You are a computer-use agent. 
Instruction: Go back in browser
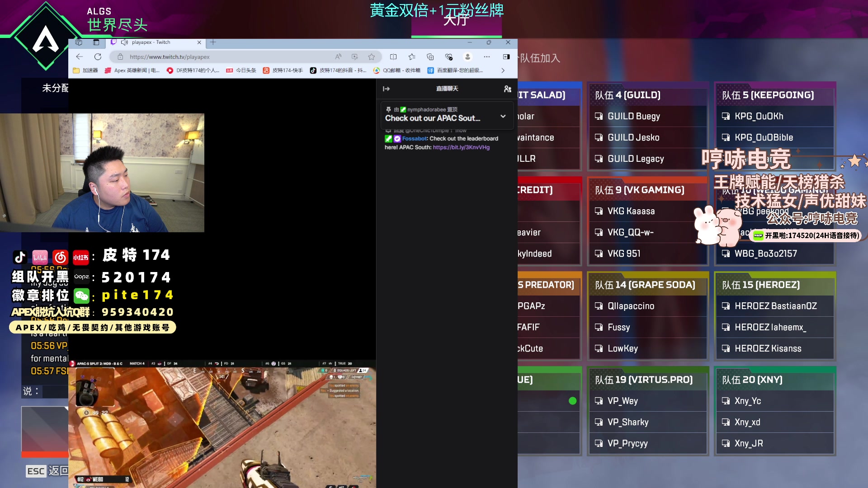pos(80,56)
